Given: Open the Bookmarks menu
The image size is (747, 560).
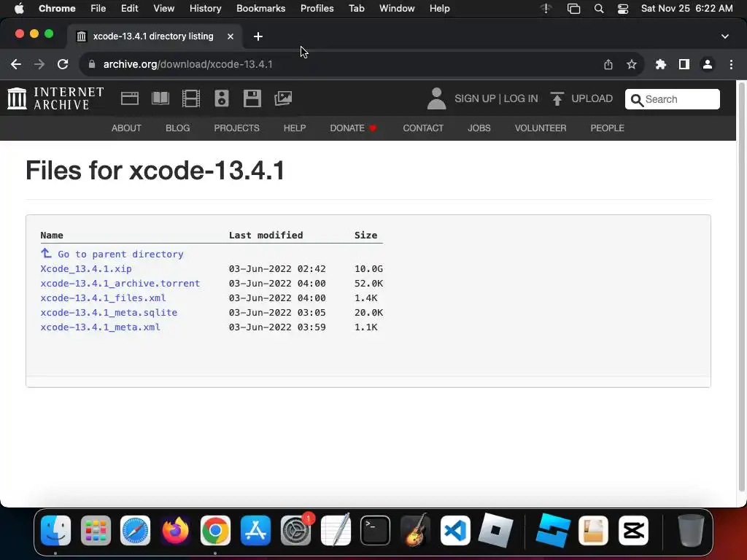Looking at the screenshot, I should click(x=260, y=9).
